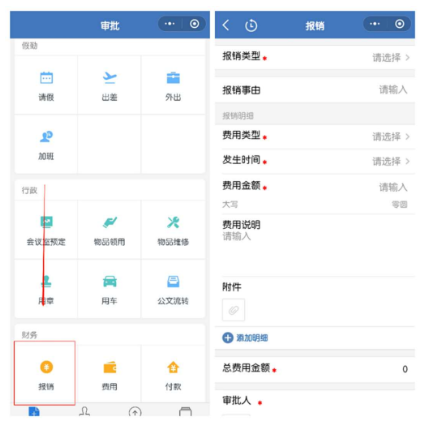Click the 费用金额 input field
The image size is (429, 437).
pos(315,187)
